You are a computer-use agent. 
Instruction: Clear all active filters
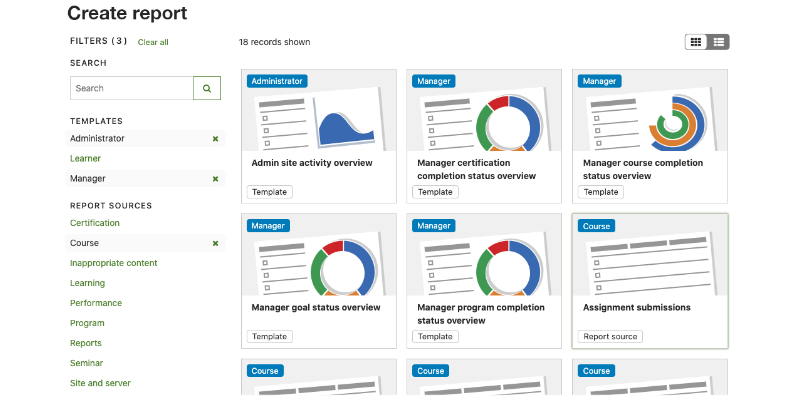(x=153, y=42)
